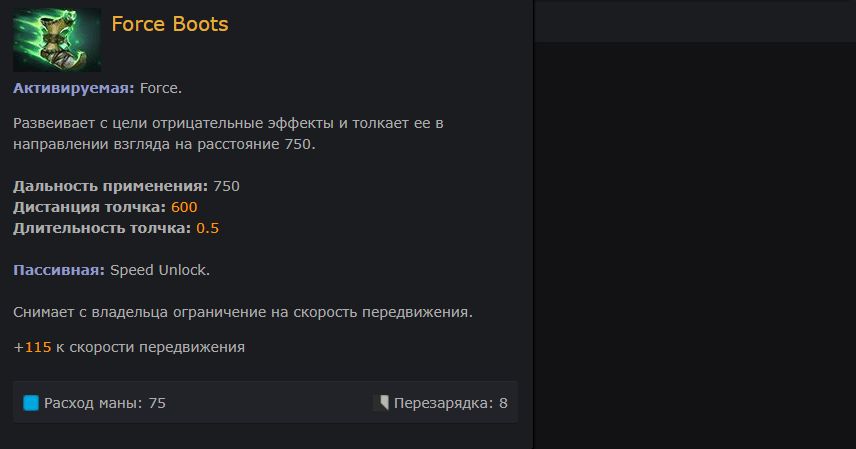The image size is (856, 449).
Task: Click the blue mana cost square icon
Action: click(31, 403)
